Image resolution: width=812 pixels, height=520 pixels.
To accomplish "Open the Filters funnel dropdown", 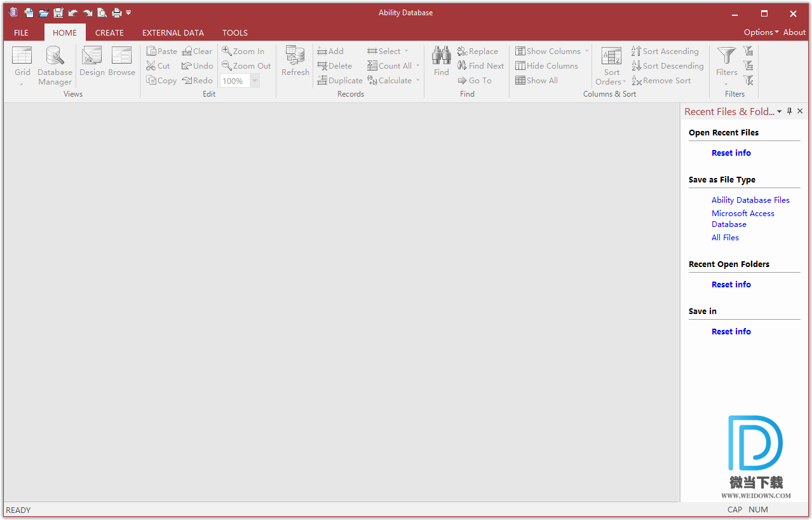I will (x=726, y=65).
